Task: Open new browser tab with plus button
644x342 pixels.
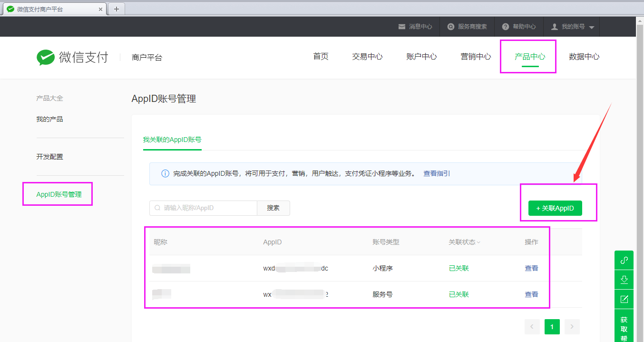Action: tap(117, 9)
